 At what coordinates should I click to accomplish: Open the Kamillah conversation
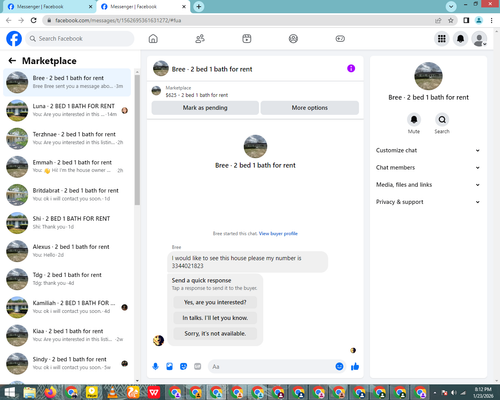67,307
